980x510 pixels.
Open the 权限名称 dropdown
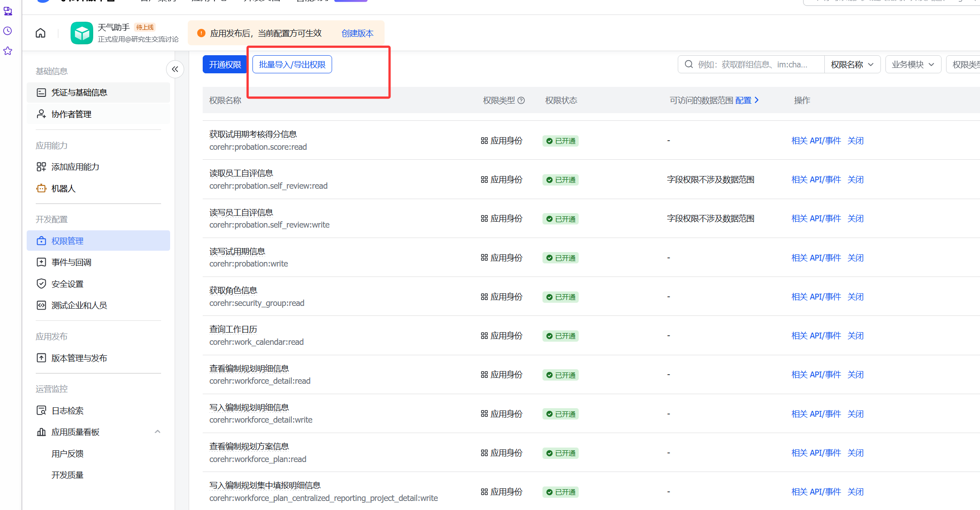(852, 64)
